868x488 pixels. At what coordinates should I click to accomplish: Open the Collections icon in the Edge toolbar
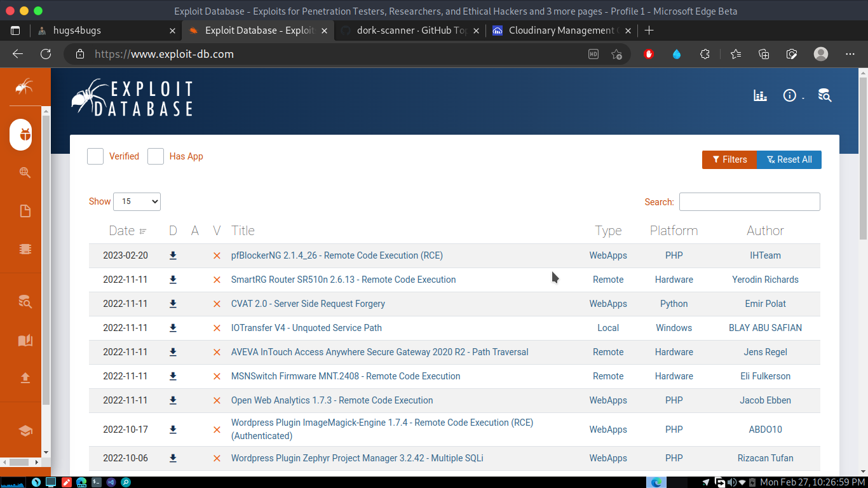point(764,54)
